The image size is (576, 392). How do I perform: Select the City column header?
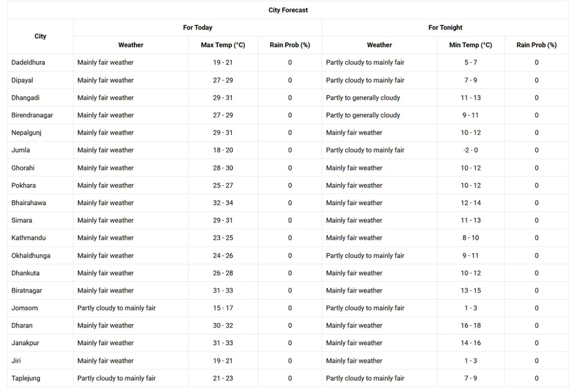tap(40, 36)
